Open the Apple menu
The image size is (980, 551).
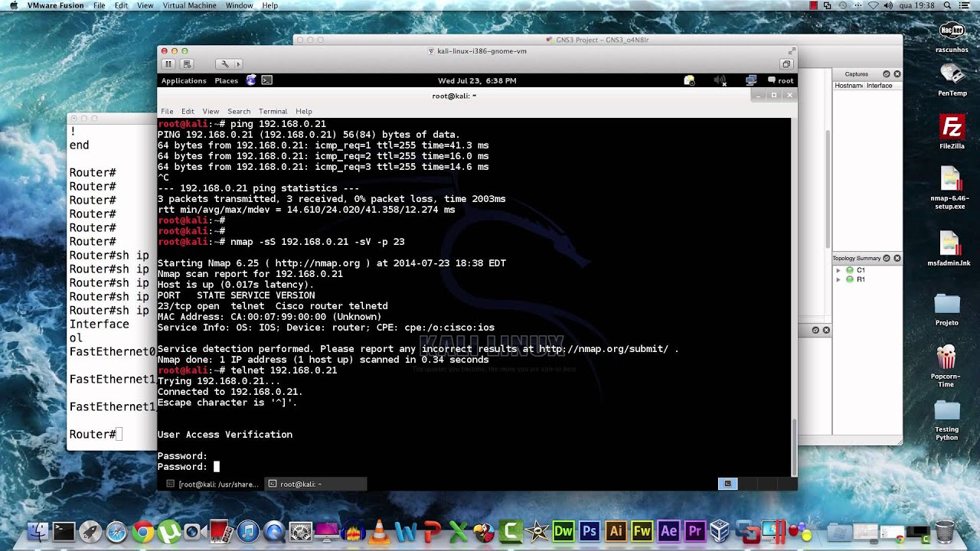(12, 5)
